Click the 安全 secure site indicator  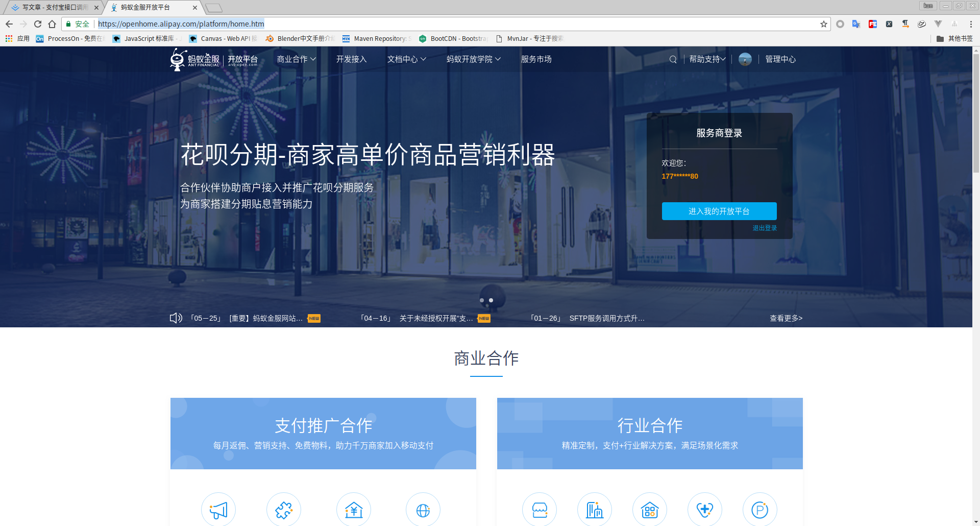click(78, 24)
